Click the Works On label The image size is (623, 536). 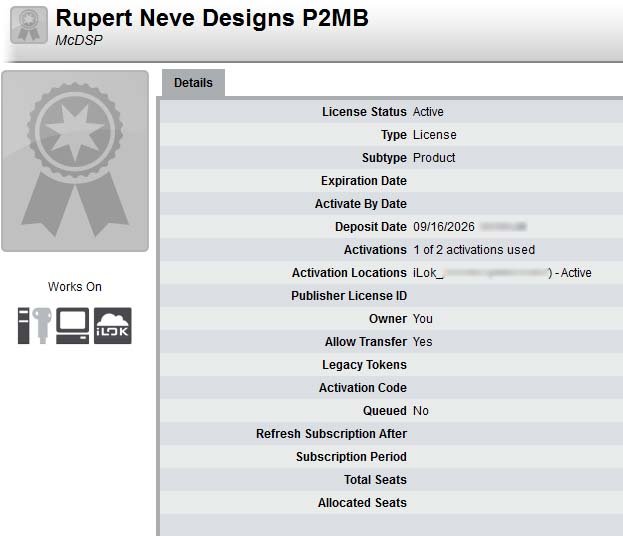pos(75,287)
